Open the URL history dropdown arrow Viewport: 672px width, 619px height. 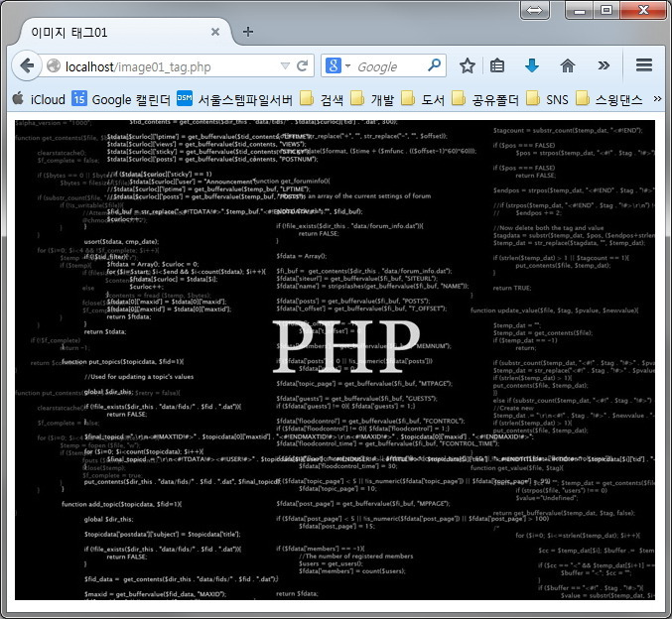(285, 66)
